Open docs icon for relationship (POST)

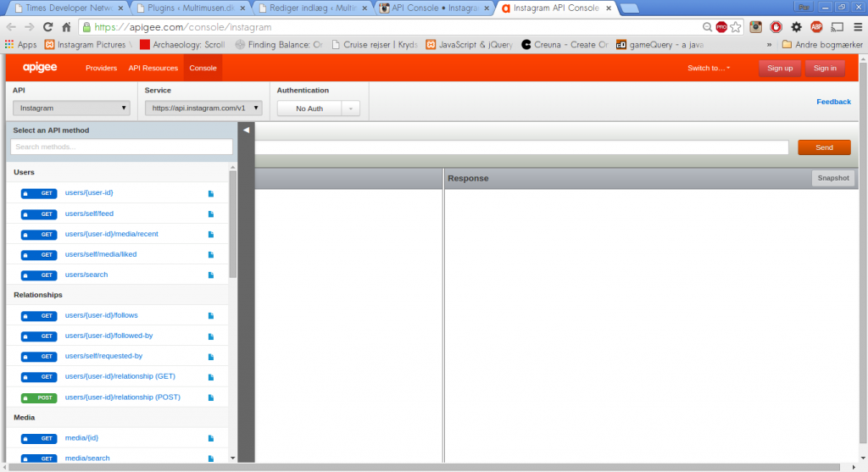click(211, 397)
